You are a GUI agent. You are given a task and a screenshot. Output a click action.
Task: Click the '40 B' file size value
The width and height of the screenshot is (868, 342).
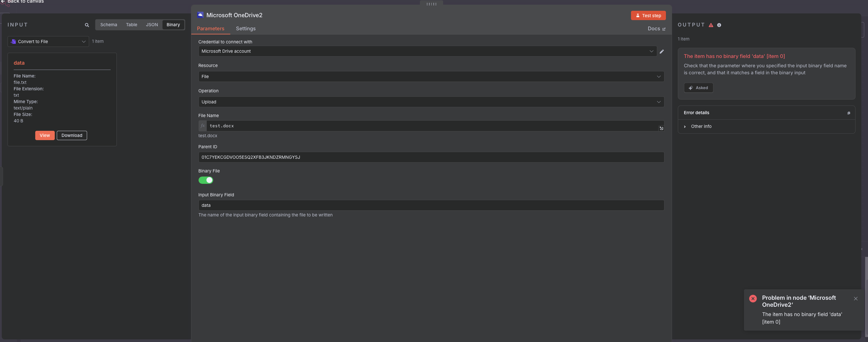point(19,121)
